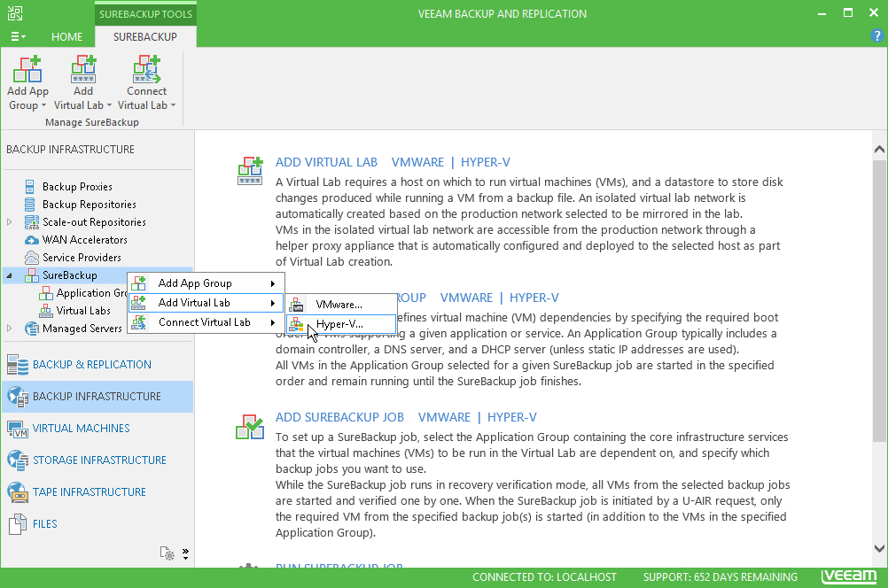Select Backup Proxies in the tree
Image resolution: width=888 pixels, height=588 pixels.
[77, 187]
